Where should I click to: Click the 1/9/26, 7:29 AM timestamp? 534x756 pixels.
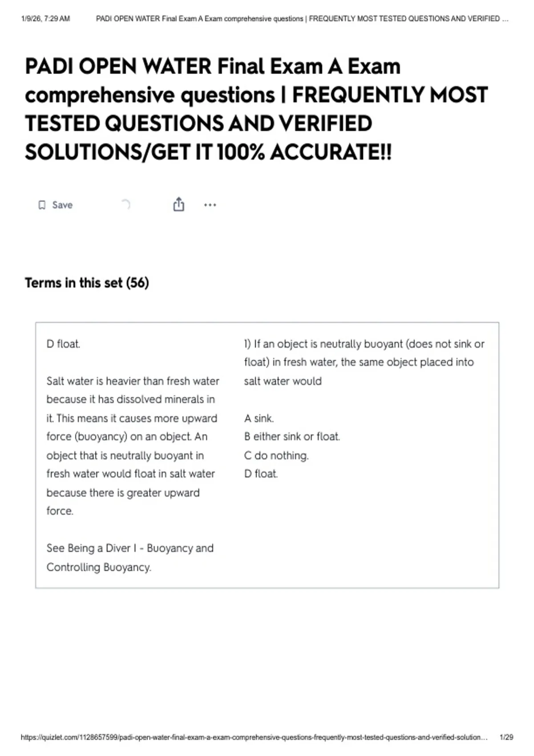tap(45, 19)
